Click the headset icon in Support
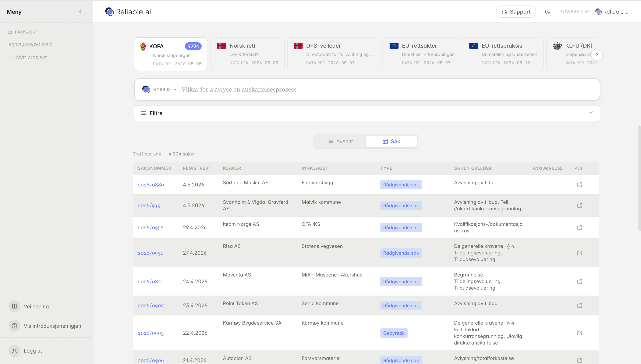641x364 pixels. click(504, 12)
